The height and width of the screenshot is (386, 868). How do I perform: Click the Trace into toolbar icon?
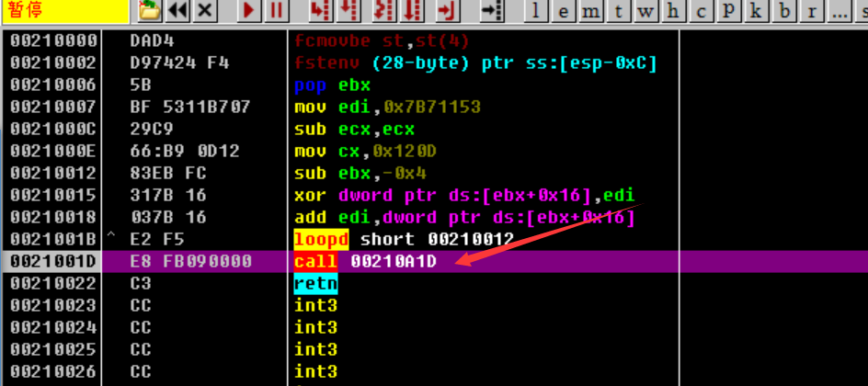pos(384,11)
